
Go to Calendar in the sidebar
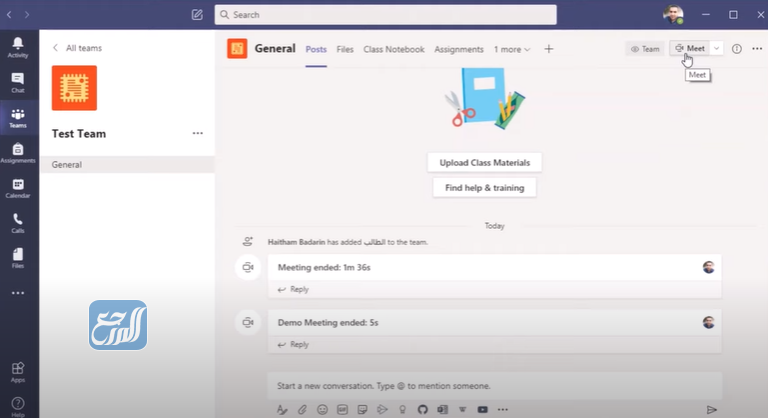click(18, 188)
